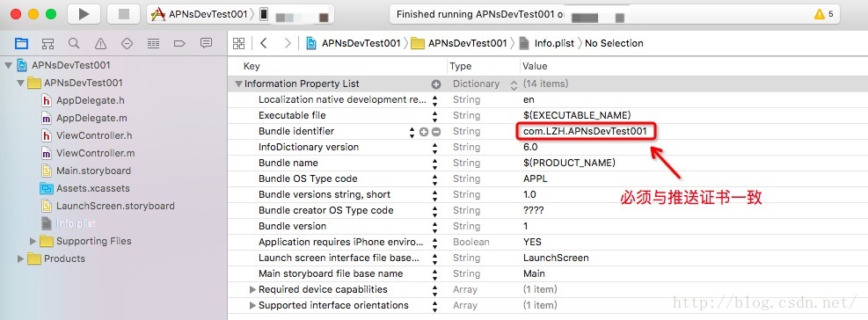
Task: Open related items grid menu
Action: pos(238,43)
